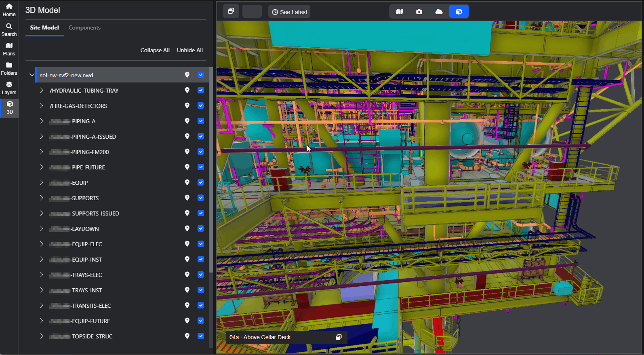
Task: Toggle the -EQUIP-FUTURE visibility checkbox
Action: 201,321
